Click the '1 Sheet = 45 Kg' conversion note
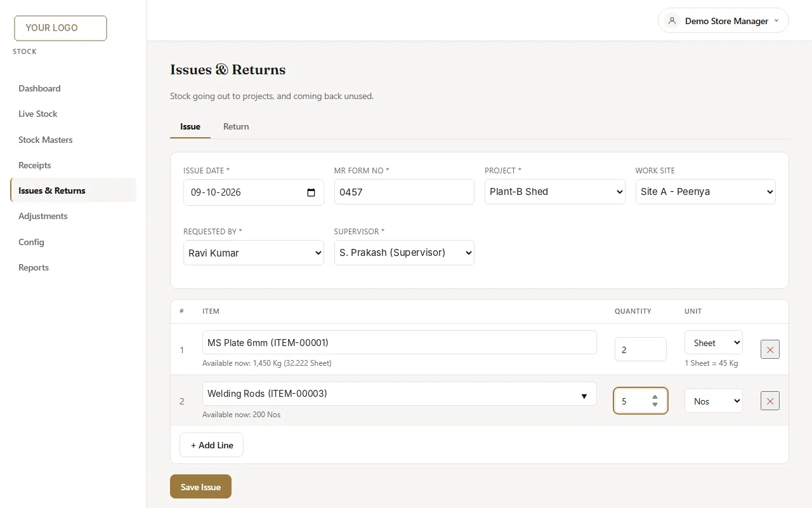The image size is (812, 508). [x=711, y=363]
